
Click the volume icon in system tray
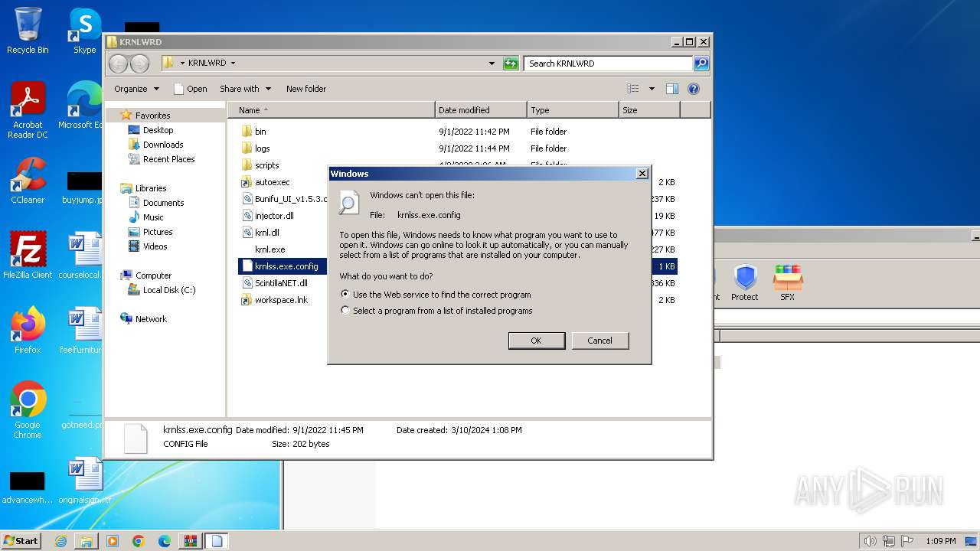tap(871, 541)
